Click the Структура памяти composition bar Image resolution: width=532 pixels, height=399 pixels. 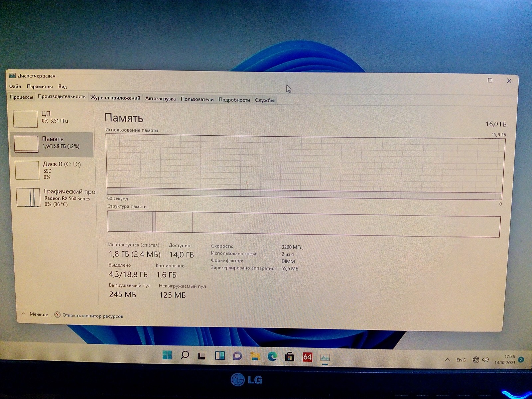tap(304, 224)
